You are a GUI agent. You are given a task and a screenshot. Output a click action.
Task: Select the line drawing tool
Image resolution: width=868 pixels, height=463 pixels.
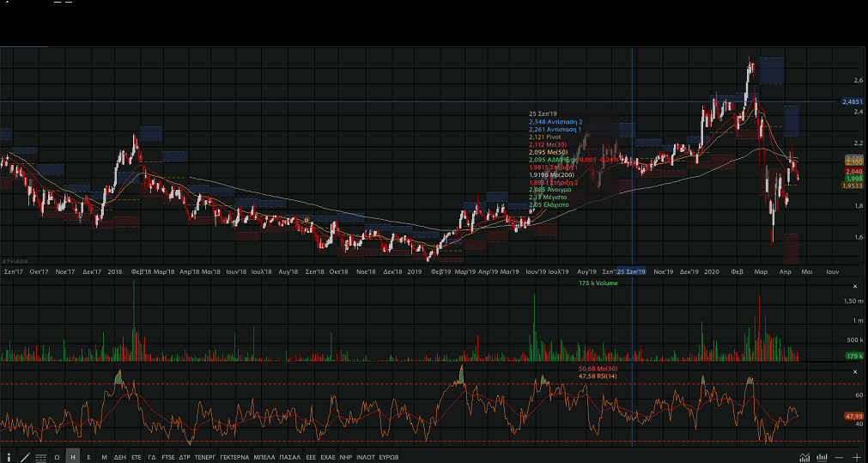25,457
